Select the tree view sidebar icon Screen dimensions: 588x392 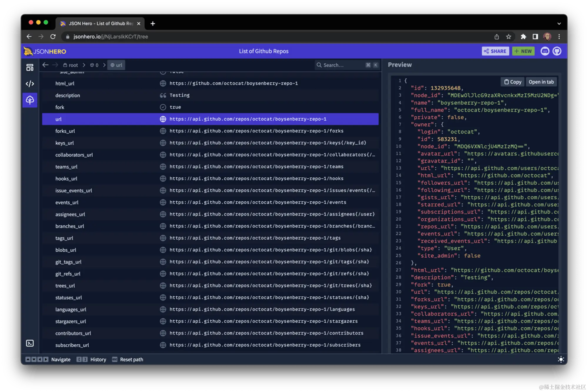(30, 100)
